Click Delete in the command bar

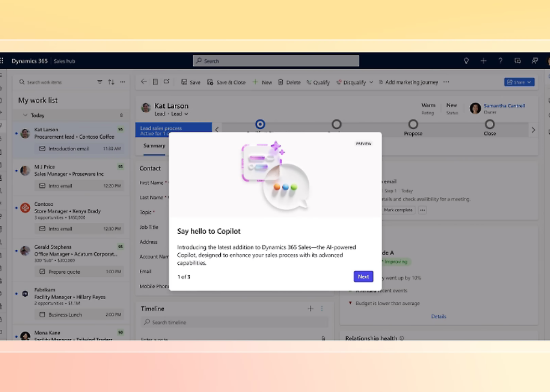[289, 82]
